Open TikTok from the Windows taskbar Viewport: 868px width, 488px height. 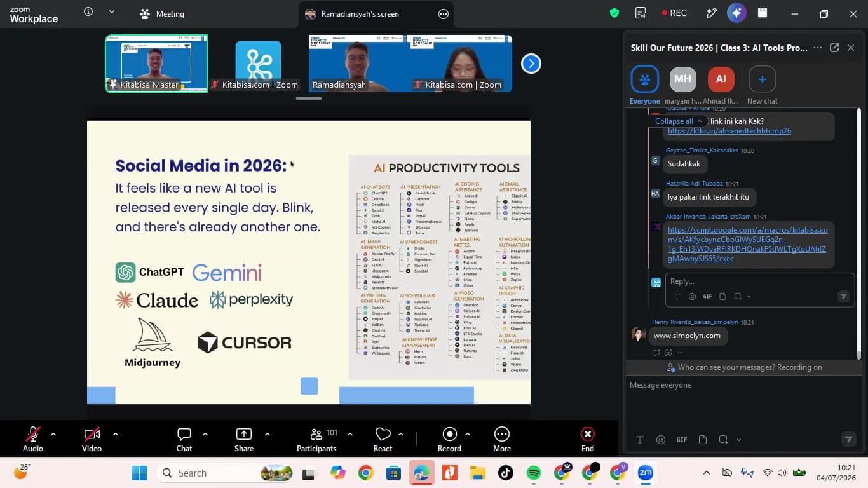click(x=506, y=473)
